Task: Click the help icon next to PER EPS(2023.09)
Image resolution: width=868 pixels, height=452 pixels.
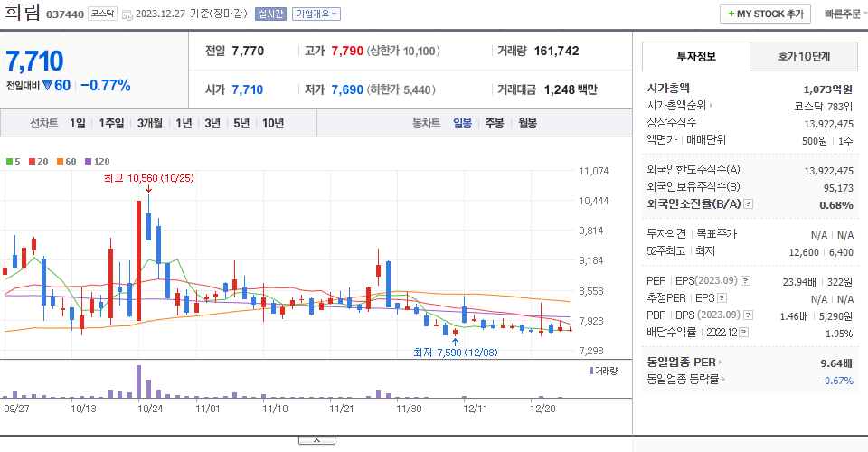Action: (x=746, y=281)
